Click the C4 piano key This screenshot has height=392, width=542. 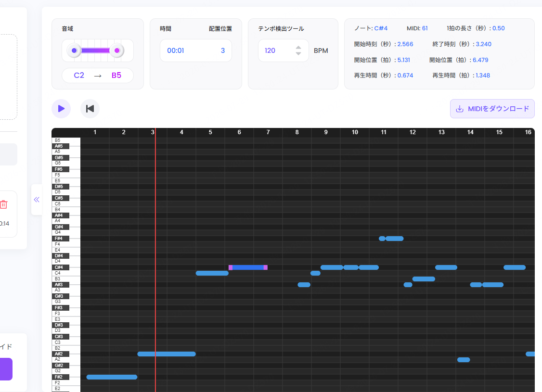(x=65, y=273)
